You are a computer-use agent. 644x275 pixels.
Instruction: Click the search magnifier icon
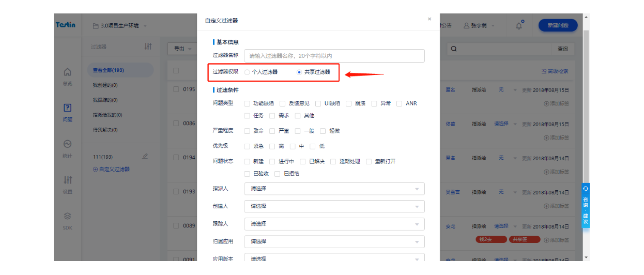(454, 49)
